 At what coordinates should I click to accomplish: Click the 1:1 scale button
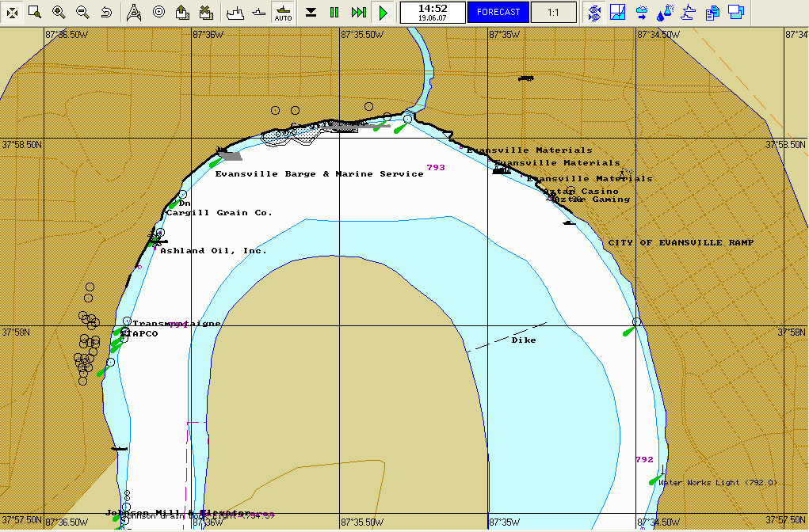tap(553, 13)
